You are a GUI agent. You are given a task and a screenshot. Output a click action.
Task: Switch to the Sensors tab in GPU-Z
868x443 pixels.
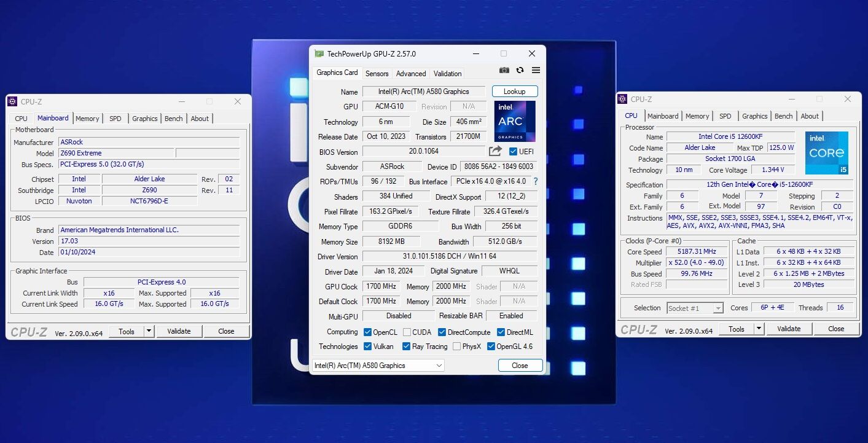(377, 74)
